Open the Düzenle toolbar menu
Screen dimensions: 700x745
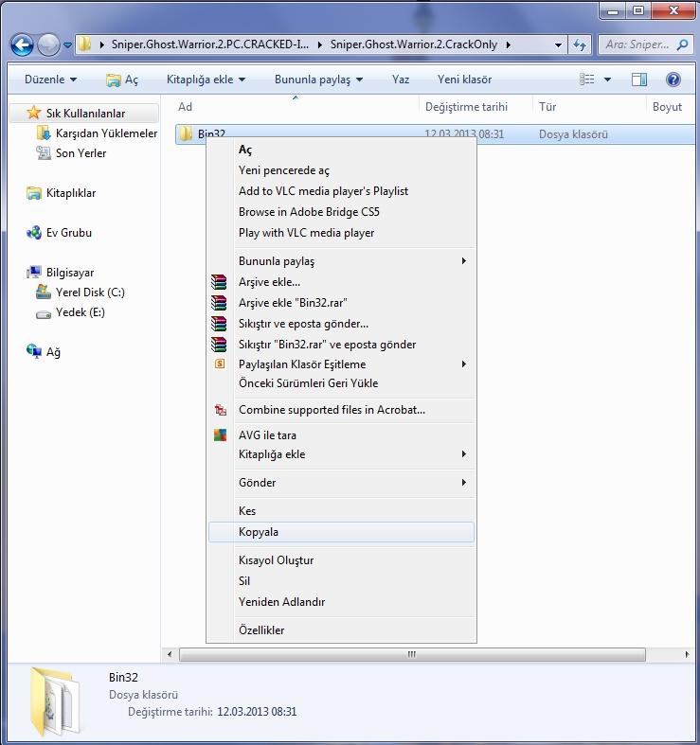coord(50,80)
